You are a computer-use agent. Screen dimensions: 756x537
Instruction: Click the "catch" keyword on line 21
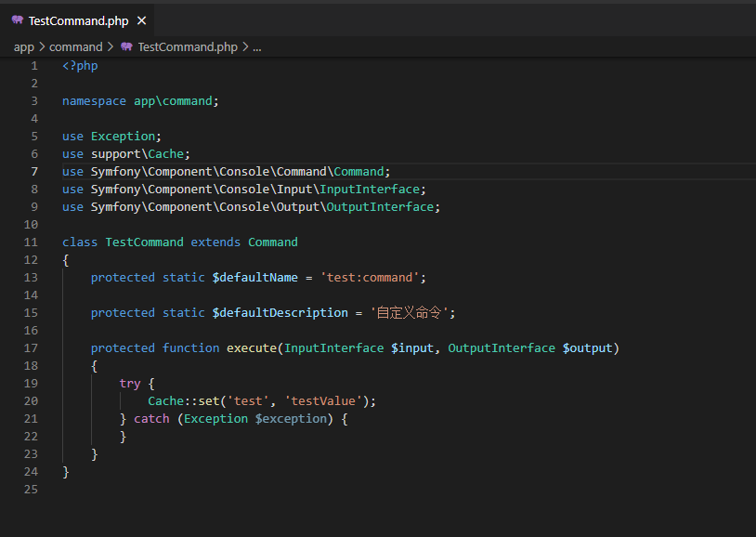(x=151, y=419)
